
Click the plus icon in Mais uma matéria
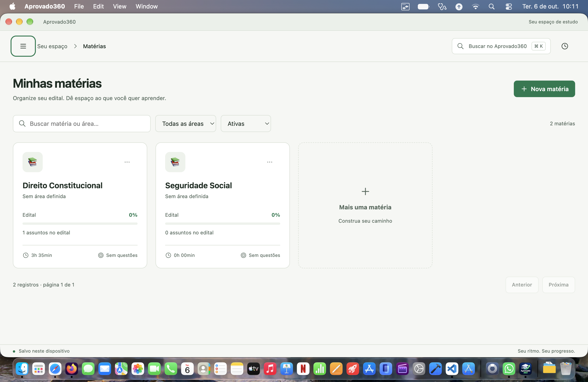(365, 191)
